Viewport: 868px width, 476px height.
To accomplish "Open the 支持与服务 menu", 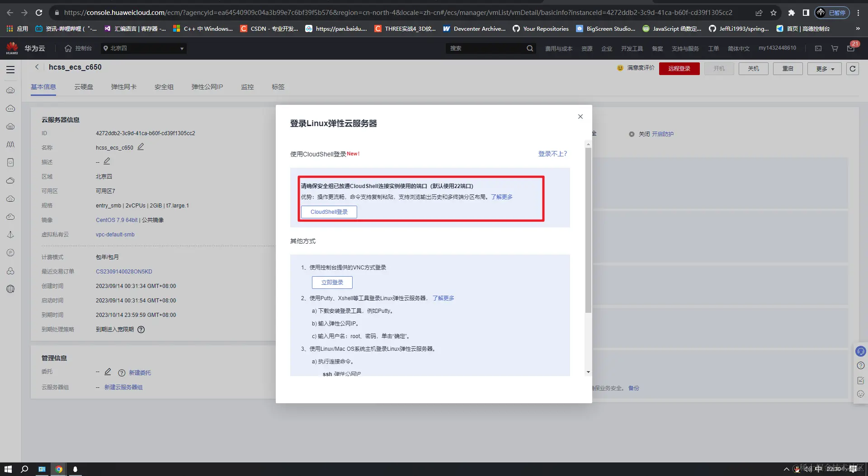I will 685,48.
